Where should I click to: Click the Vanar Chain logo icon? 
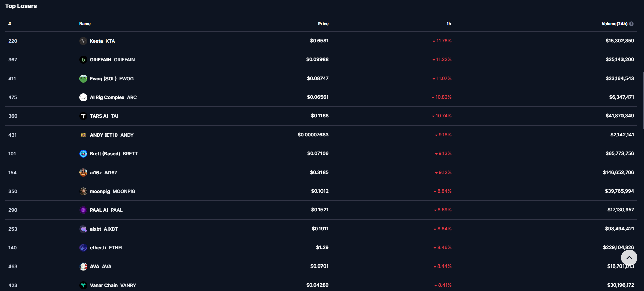pos(83,285)
